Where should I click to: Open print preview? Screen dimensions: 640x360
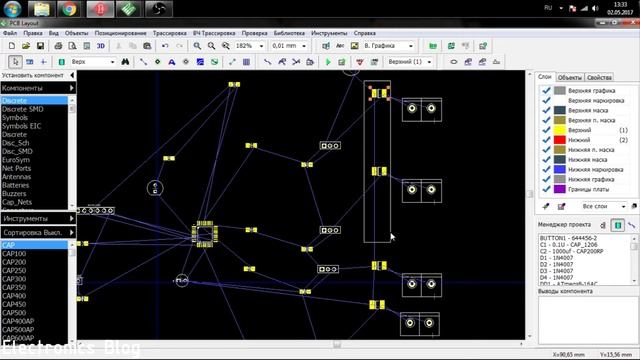pos(72,46)
